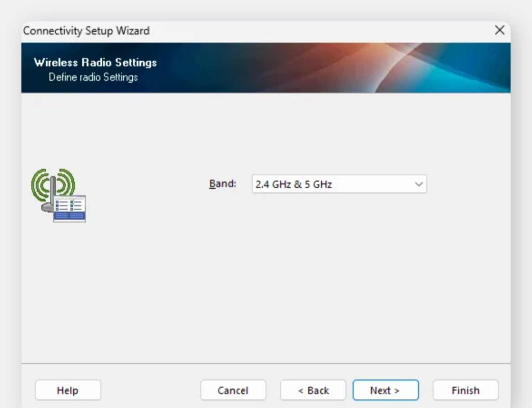Go back with the < Back button

tap(313, 390)
